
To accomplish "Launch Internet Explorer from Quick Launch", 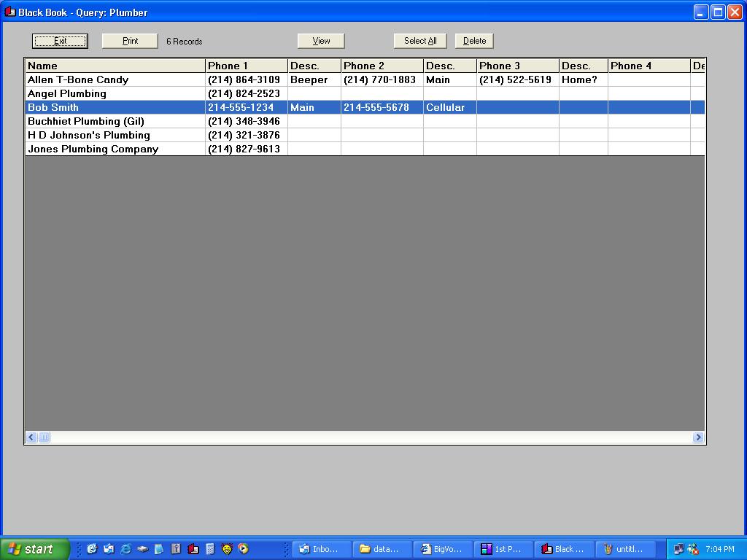I will 125,549.
